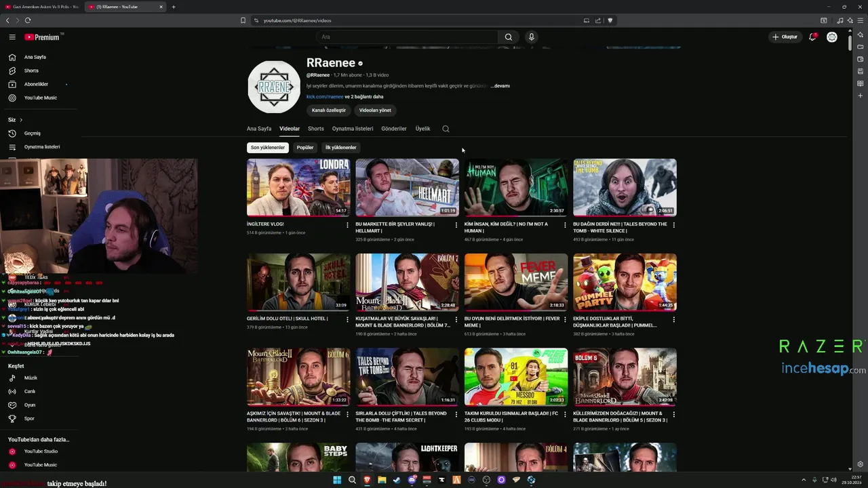Open more options for HELLMART video

point(456,225)
